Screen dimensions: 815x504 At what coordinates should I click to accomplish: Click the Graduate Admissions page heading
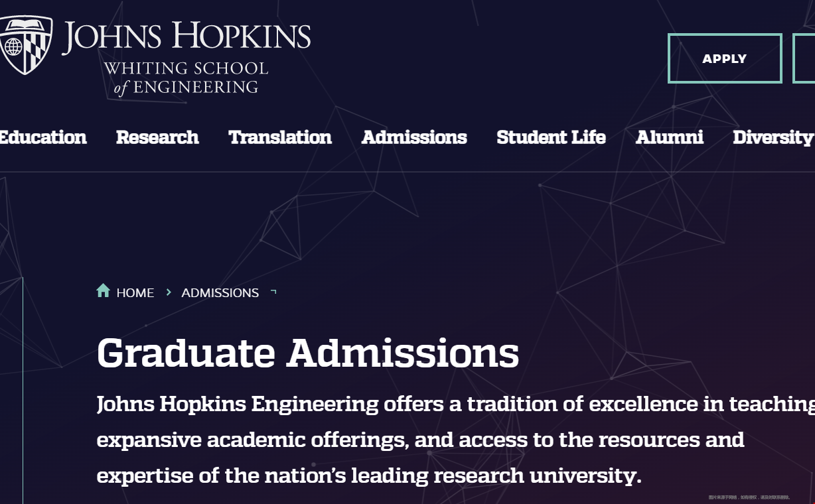[307, 354]
